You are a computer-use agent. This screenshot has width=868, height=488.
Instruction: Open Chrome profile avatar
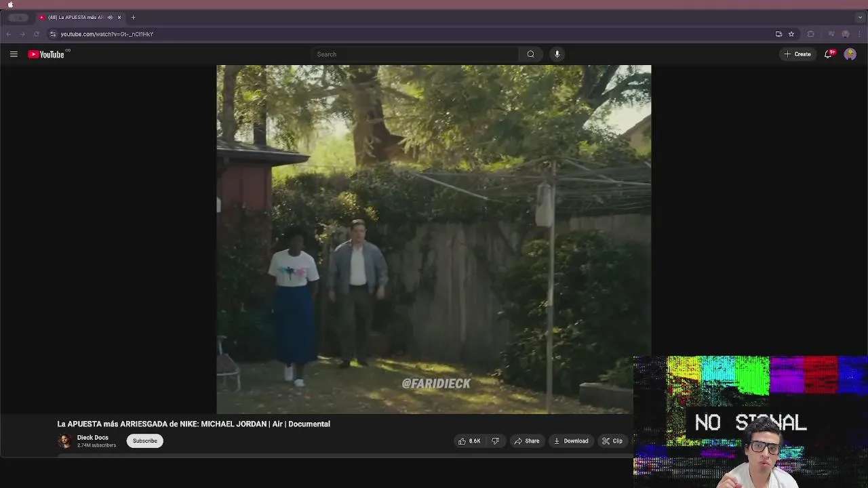pyautogui.click(x=845, y=34)
